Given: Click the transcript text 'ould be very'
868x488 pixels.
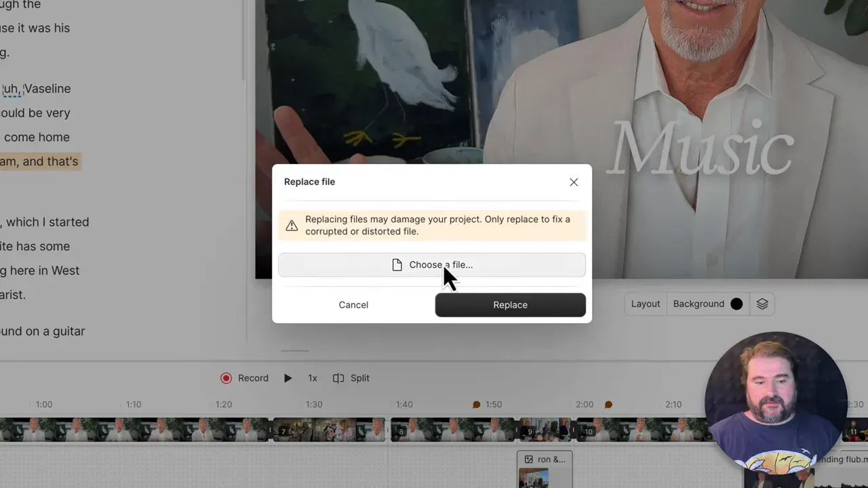Looking at the screenshot, I should (35, 113).
